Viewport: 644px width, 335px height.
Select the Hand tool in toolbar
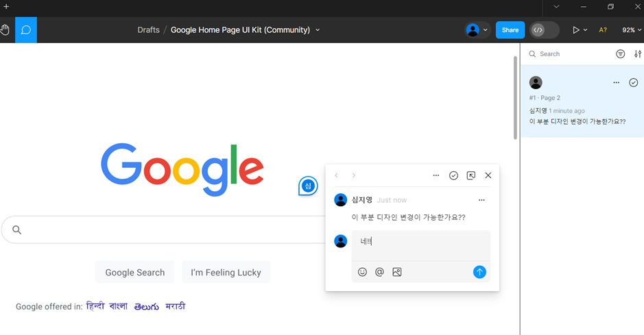click(x=5, y=30)
